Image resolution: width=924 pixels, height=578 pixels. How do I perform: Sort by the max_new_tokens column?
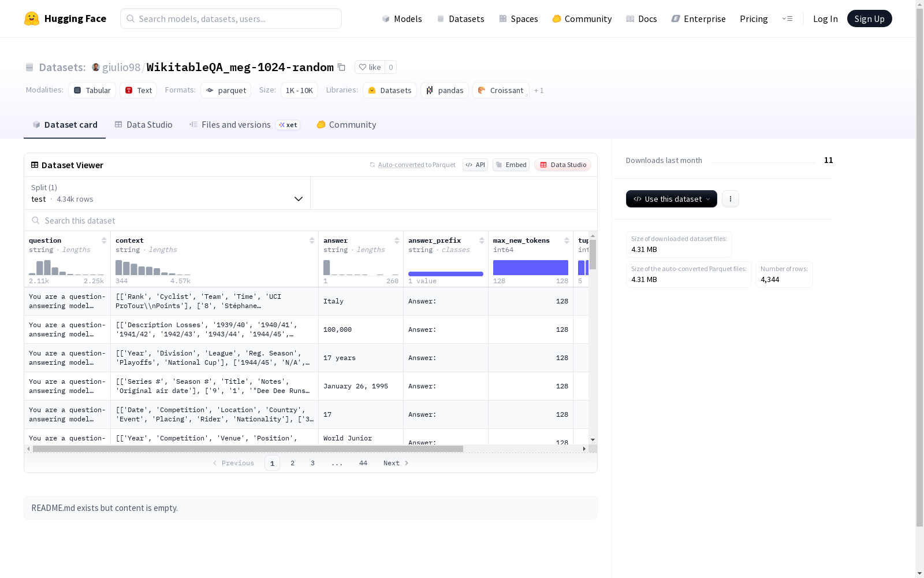567,240
